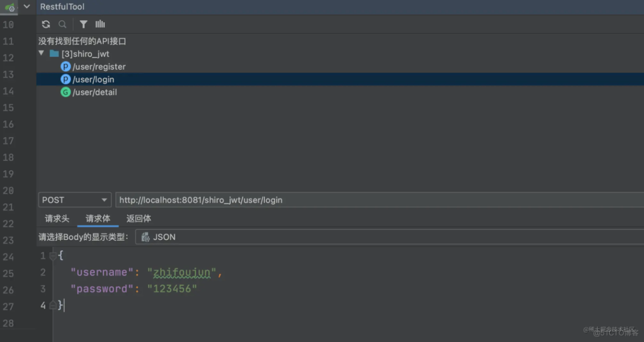Screen dimensions: 644x342
Task: Click the JSON file type icon
Action: tap(145, 237)
